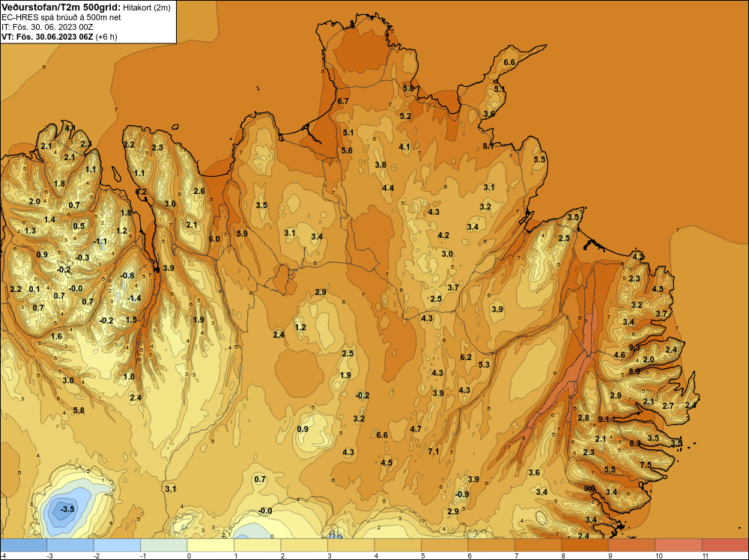
Task: Select the legend swatch between -1 and 0
Action: point(164,545)
